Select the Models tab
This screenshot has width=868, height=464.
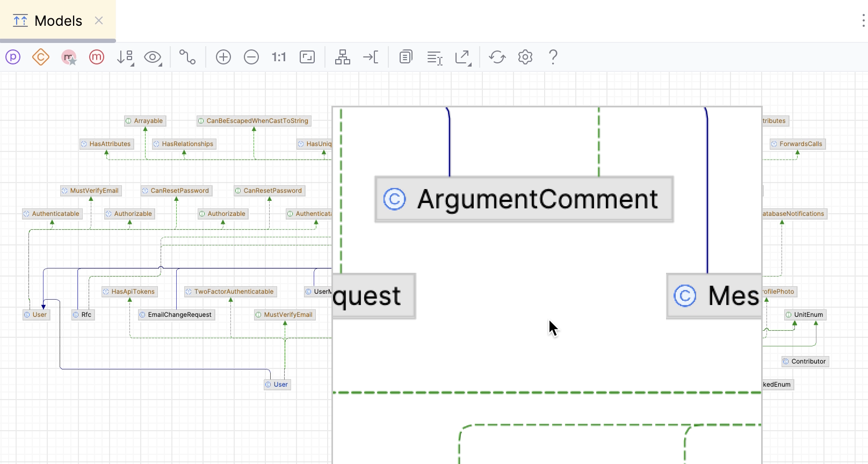pos(58,21)
